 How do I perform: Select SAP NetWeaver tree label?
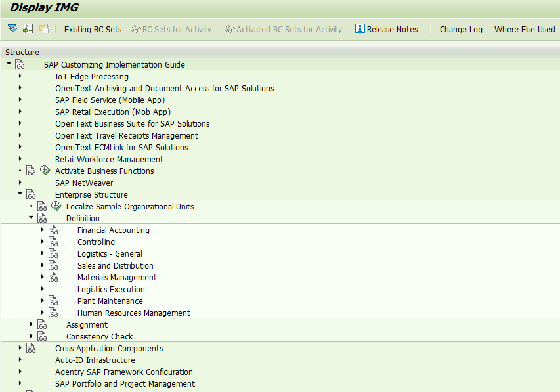point(84,183)
